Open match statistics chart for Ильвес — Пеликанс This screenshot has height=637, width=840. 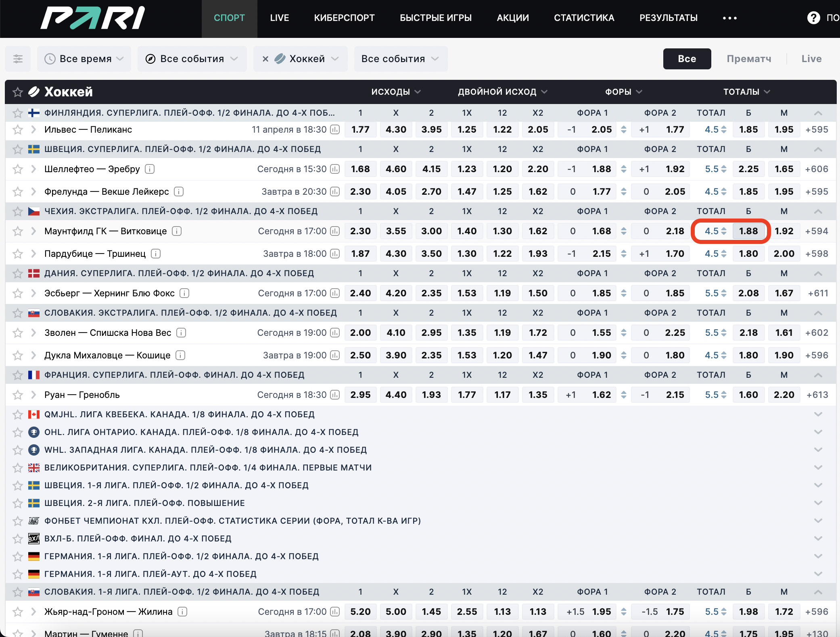[335, 130]
